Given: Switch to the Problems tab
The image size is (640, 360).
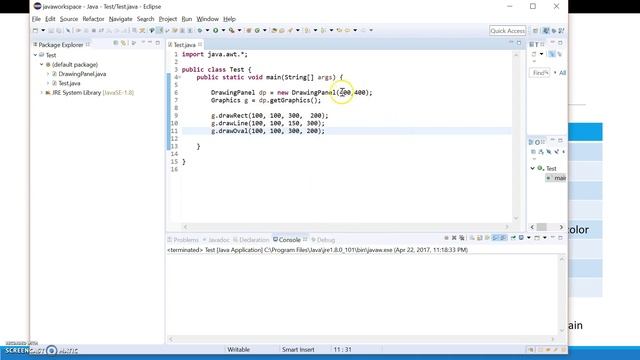Looking at the screenshot, I should (x=183, y=240).
